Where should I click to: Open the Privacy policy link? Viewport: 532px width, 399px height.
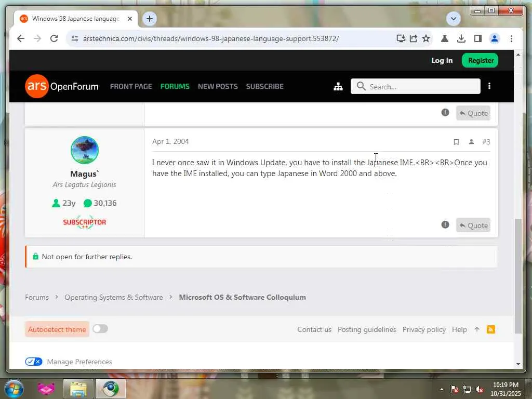tap(424, 329)
